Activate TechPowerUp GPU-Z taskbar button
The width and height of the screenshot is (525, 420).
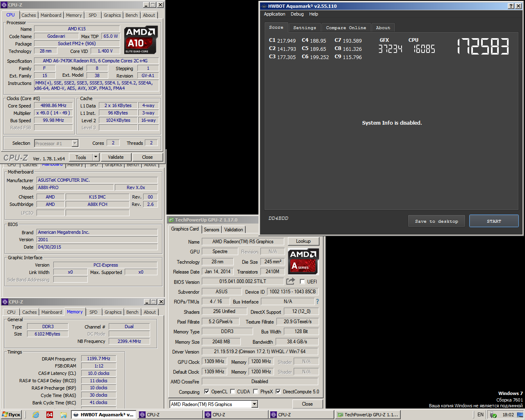tap(368, 415)
